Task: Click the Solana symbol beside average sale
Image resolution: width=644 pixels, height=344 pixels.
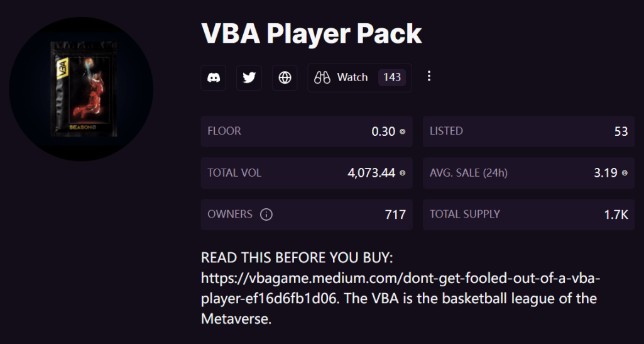Action: 625,173
